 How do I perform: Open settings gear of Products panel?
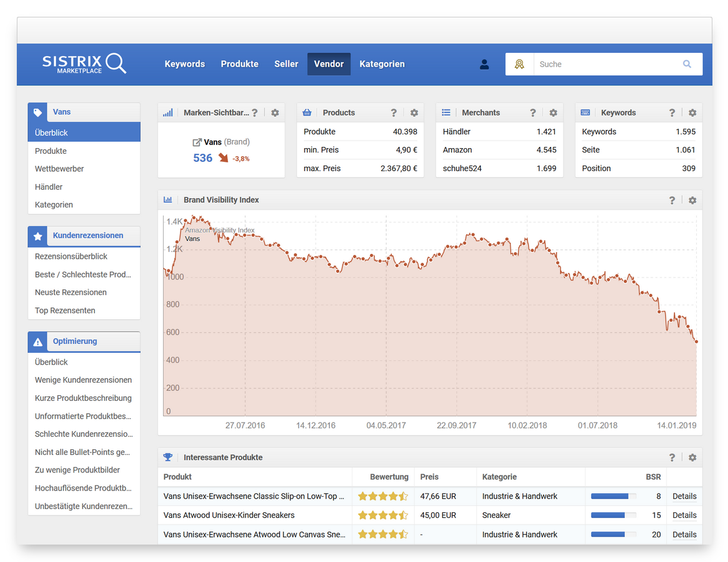(414, 113)
